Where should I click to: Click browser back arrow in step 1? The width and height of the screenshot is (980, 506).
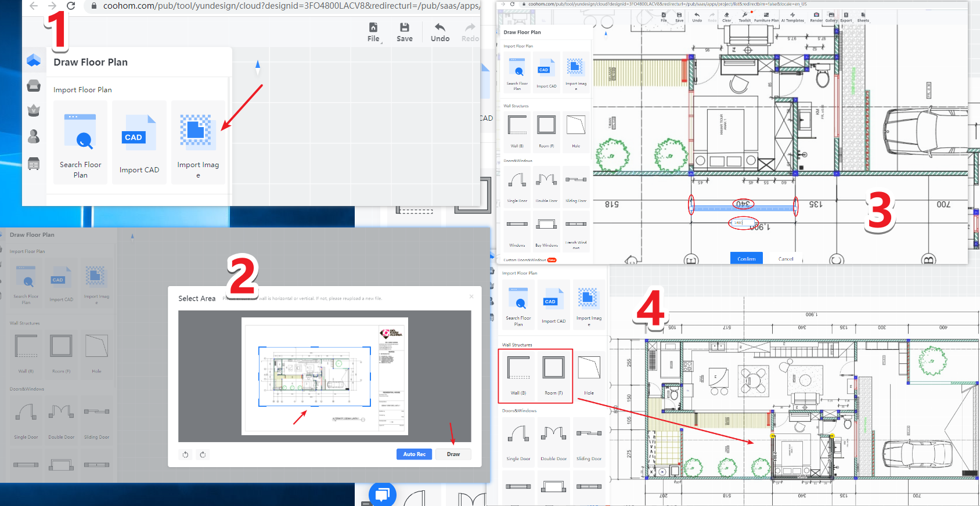coord(34,6)
